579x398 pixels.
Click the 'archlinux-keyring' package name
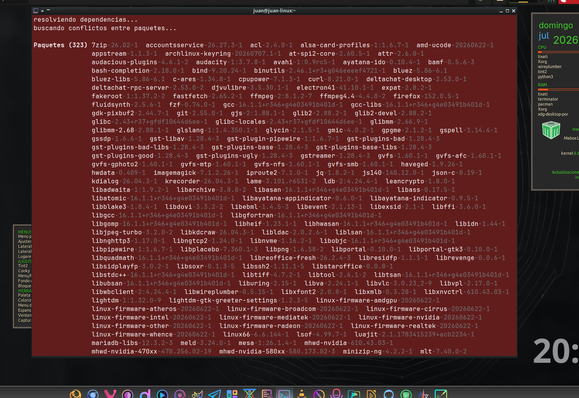coord(198,54)
